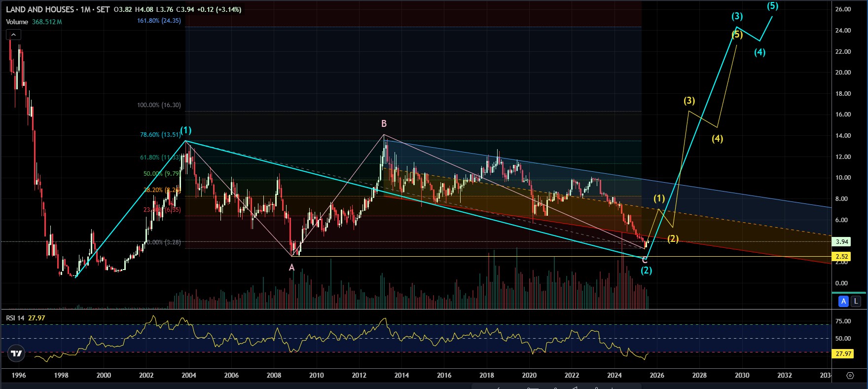Toggle the auto scale "A" button
Screen dimensions: 868x389
coord(844,301)
